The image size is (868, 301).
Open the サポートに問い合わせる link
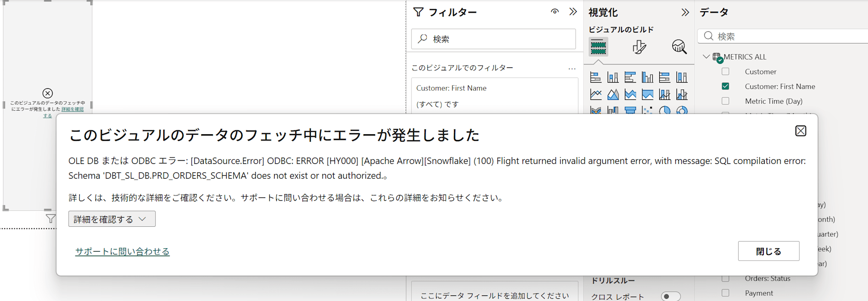122,251
